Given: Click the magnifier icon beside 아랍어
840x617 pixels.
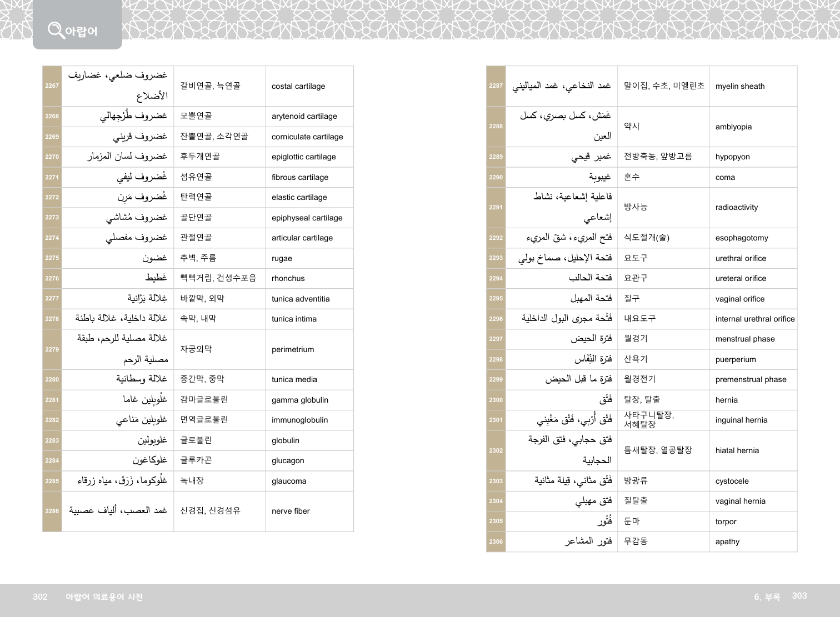Looking at the screenshot, I should click(56, 29).
